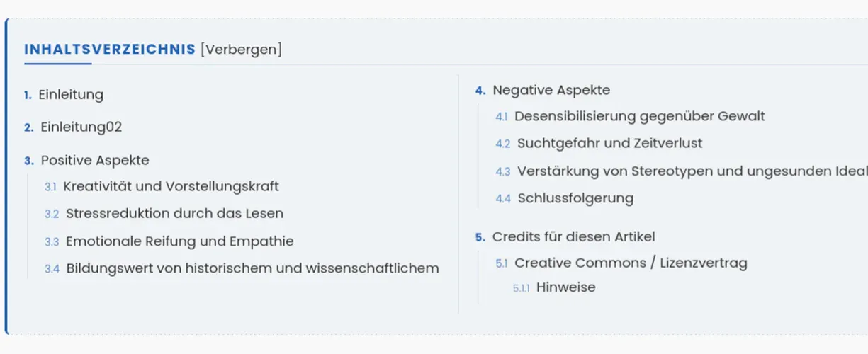The width and height of the screenshot is (868, 354).
Task: Click section number 3.1 marker
Action: [x=50, y=188]
